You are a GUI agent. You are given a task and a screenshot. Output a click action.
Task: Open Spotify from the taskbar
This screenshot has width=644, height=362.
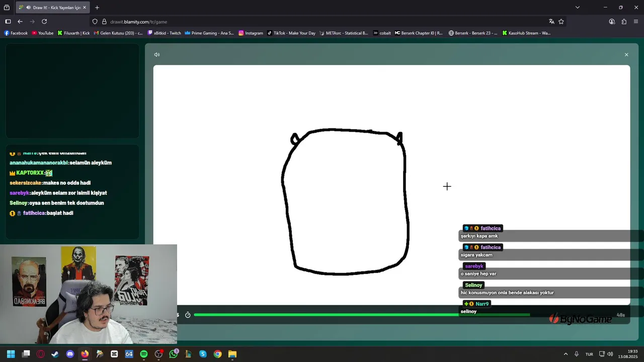[144, 354]
